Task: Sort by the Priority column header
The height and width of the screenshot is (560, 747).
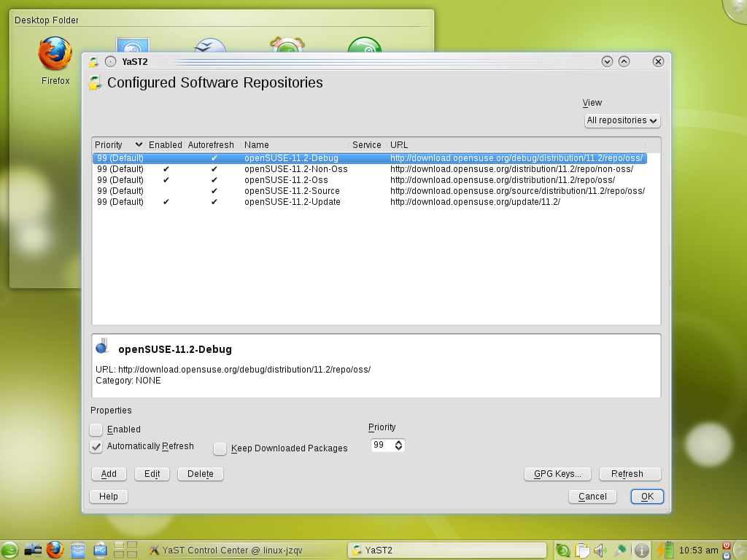Action: (119, 145)
